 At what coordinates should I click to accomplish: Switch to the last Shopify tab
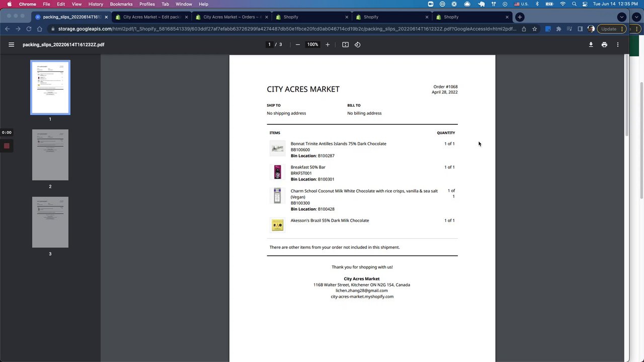pyautogui.click(x=472, y=17)
